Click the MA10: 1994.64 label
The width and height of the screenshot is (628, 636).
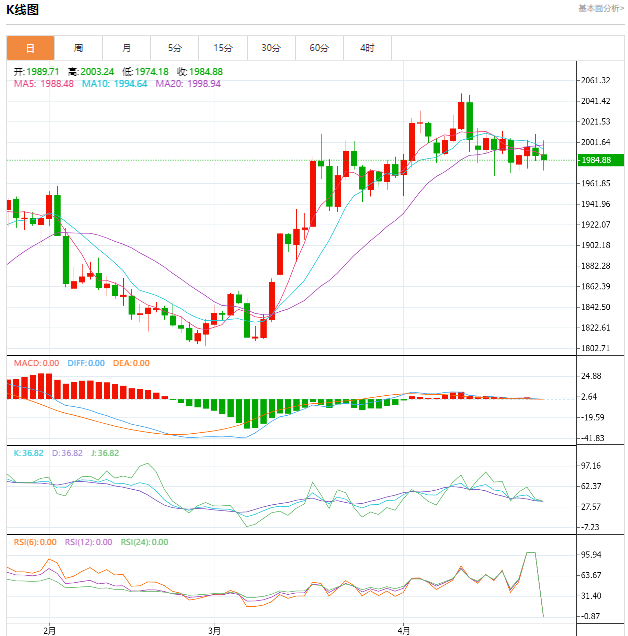coord(114,84)
